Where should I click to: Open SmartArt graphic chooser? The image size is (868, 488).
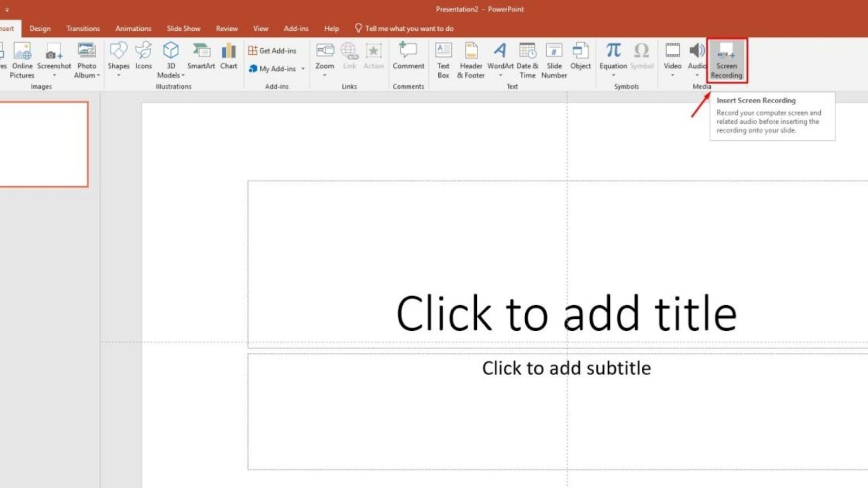pos(201,56)
